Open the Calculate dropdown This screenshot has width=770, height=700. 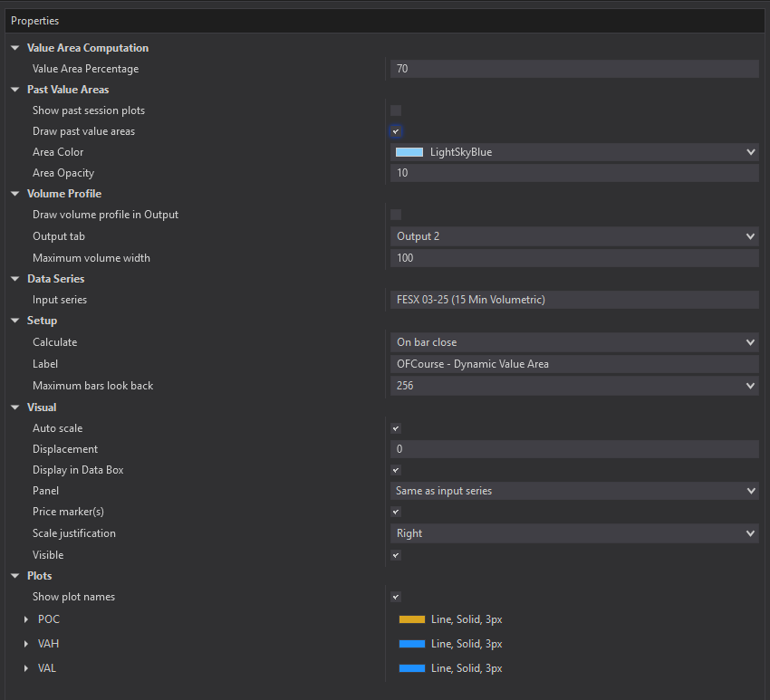pyautogui.click(x=574, y=342)
